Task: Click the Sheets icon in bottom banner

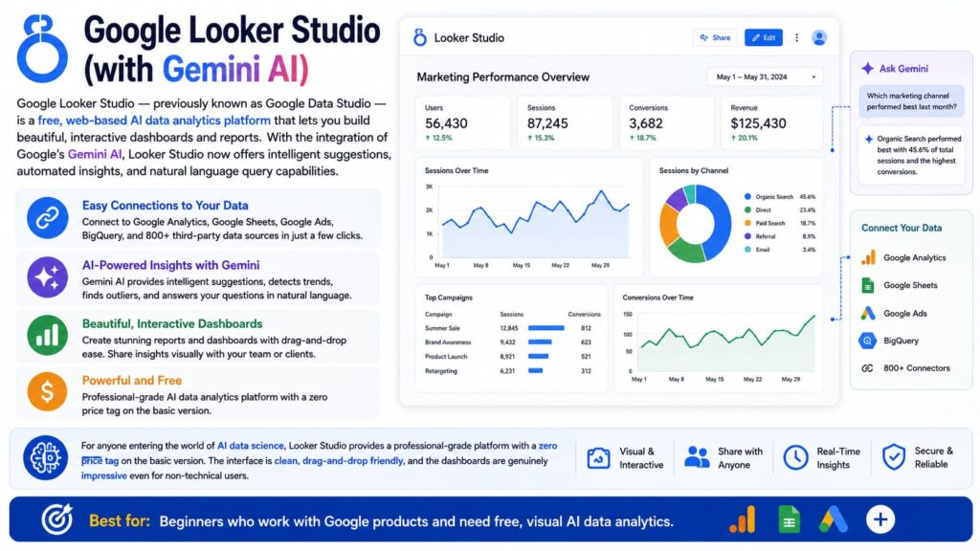Action: tap(789, 519)
